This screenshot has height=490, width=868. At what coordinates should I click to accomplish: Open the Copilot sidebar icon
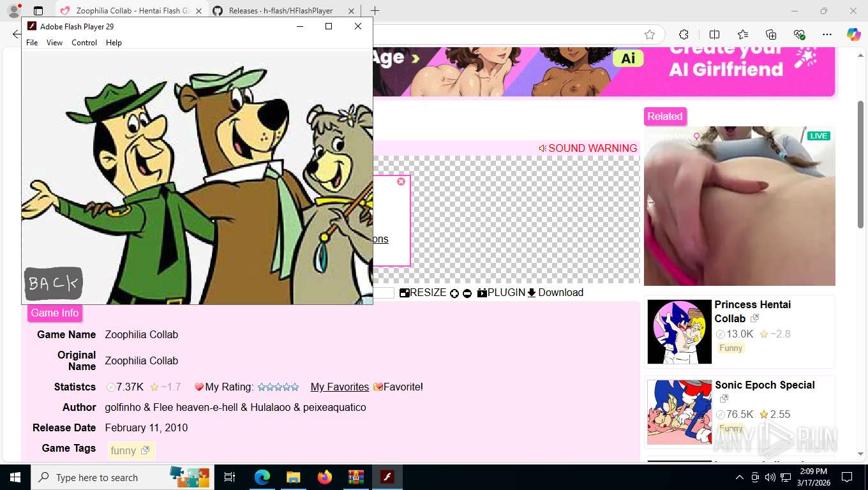point(854,34)
